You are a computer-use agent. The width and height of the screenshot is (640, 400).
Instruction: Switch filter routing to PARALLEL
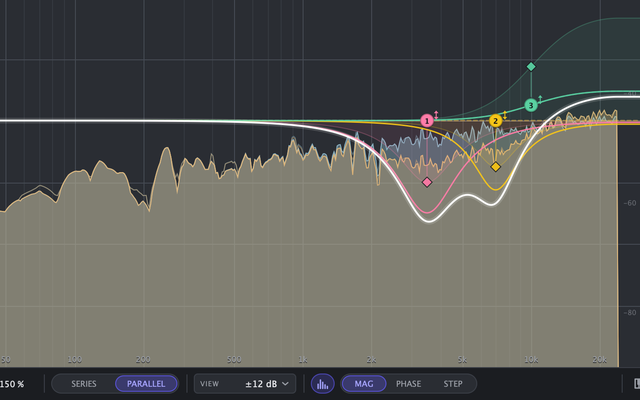tap(146, 384)
